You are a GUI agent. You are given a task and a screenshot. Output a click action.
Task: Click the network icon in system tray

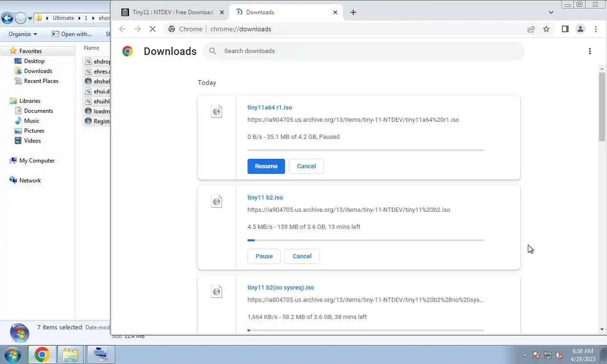coord(548,355)
